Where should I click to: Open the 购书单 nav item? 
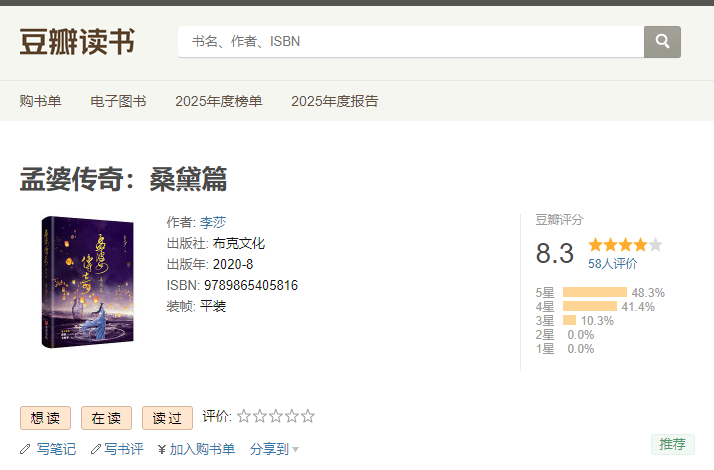click(40, 101)
